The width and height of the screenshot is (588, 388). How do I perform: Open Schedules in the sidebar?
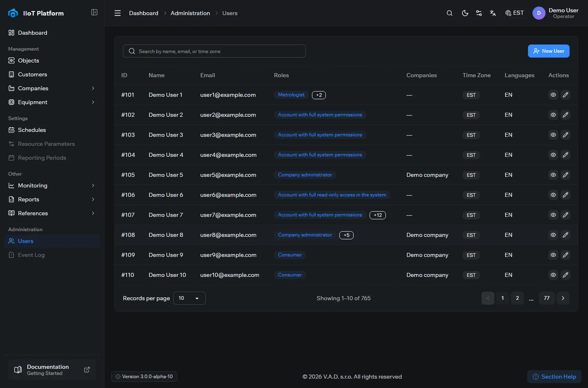pyautogui.click(x=52, y=130)
